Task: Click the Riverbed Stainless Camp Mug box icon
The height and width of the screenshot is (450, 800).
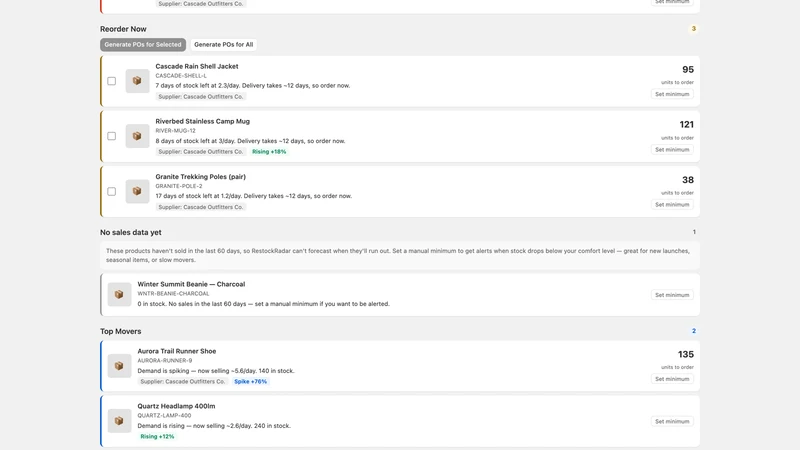Action: (x=137, y=136)
